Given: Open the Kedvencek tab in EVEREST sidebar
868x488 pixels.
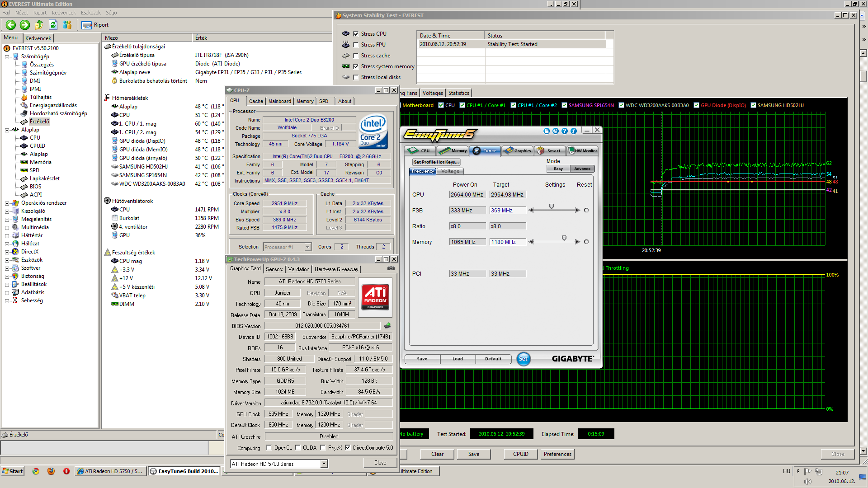Looking at the screenshot, I should click(x=38, y=38).
